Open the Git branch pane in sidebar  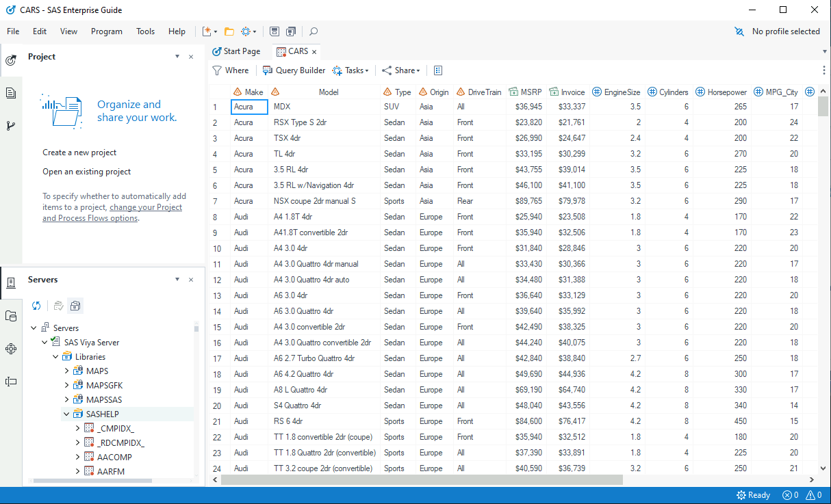click(11, 125)
